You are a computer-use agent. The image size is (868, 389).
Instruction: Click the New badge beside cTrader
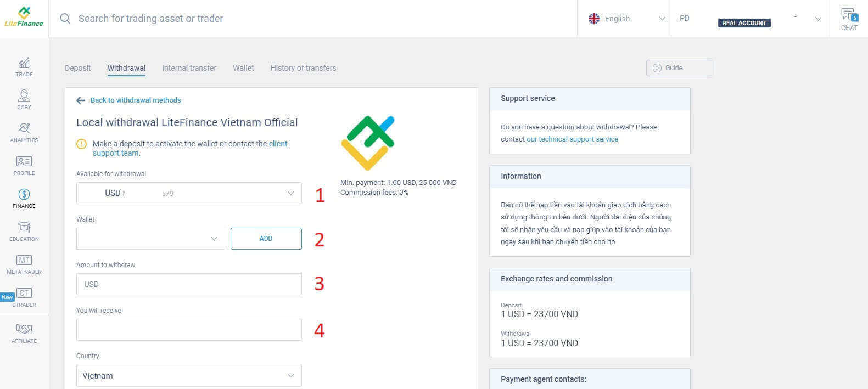tap(7, 297)
